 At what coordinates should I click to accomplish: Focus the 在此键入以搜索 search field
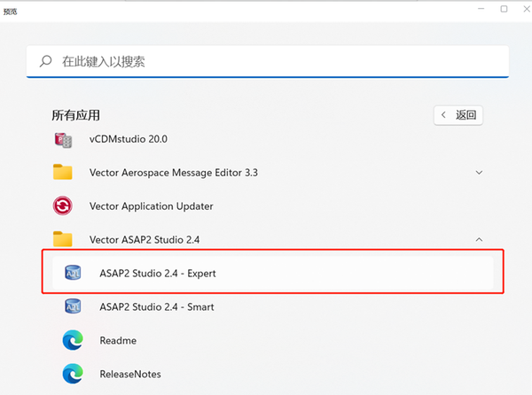266,62
